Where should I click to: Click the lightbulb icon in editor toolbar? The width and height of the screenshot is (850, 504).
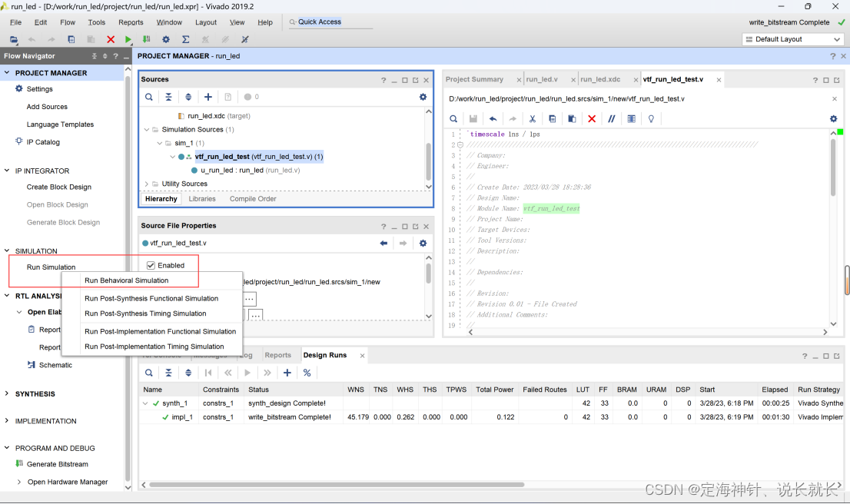[651, 118]
